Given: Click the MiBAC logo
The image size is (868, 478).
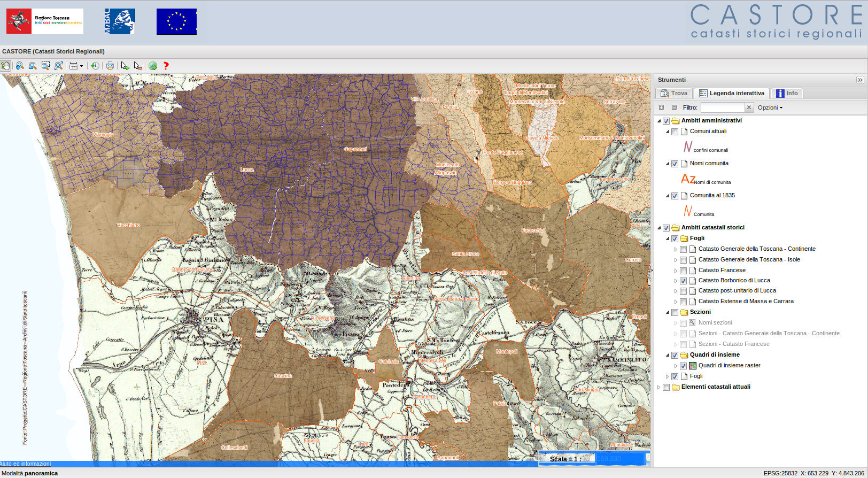Looking at the screenshot, I should 120,21.
